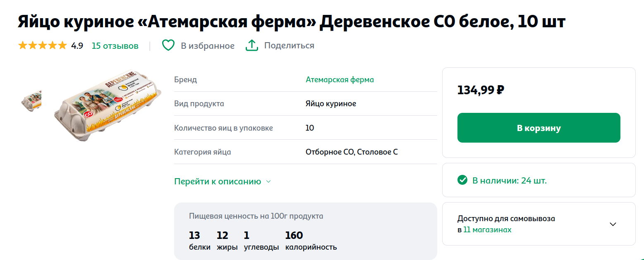The height and width of the screenshot is (260, 644).
Task: Click the value 10 in eggs-count row
Action: click(310, 128)
